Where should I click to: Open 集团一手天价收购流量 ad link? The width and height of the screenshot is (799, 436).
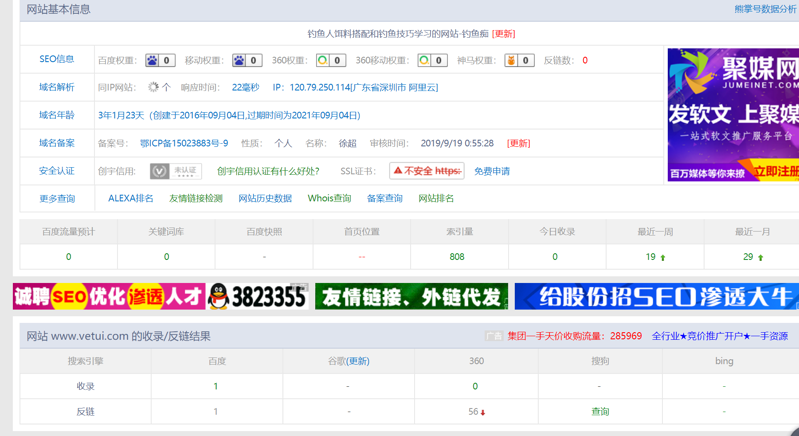point(574,336)
